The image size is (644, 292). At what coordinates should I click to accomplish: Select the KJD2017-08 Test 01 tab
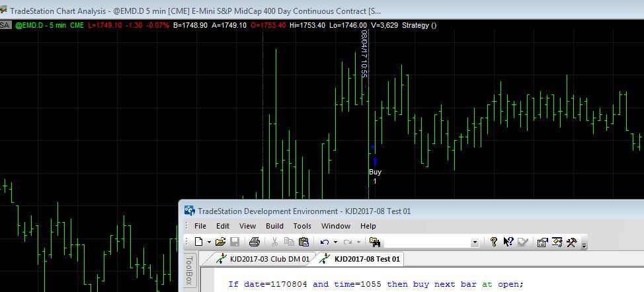coord(360,259)
